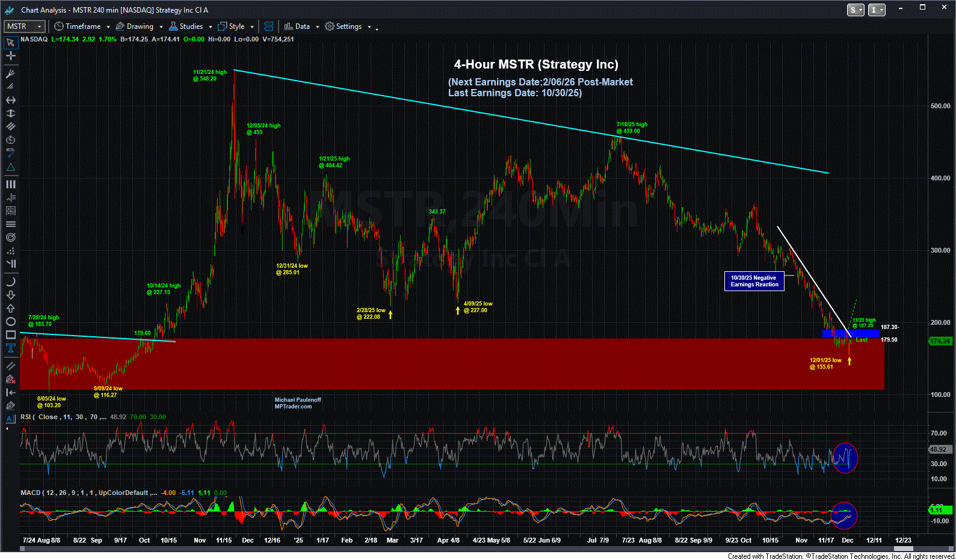This screenshot has width=956, height=560.
Task: Click the remove drawings icon with red X
Action: (x=10, y=379)
